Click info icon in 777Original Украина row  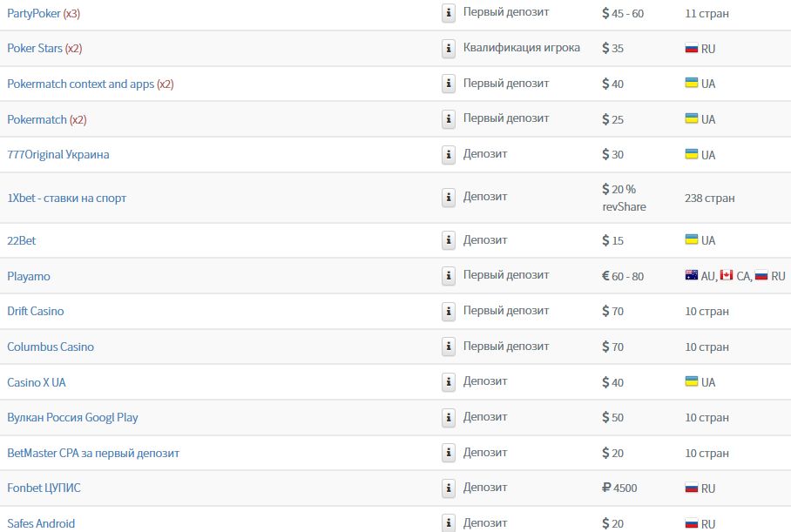449,154
